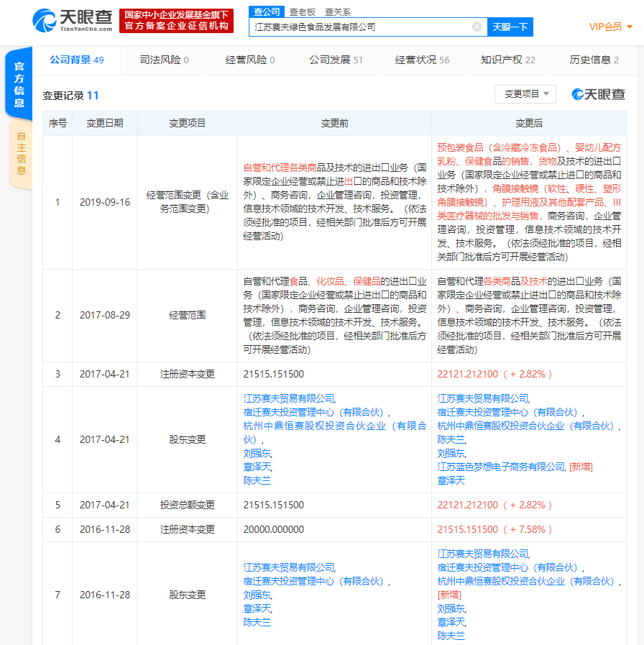Screen dimensions: 644x645
Task: Open the 官方信息 side tab
Action: click(19, 84)
